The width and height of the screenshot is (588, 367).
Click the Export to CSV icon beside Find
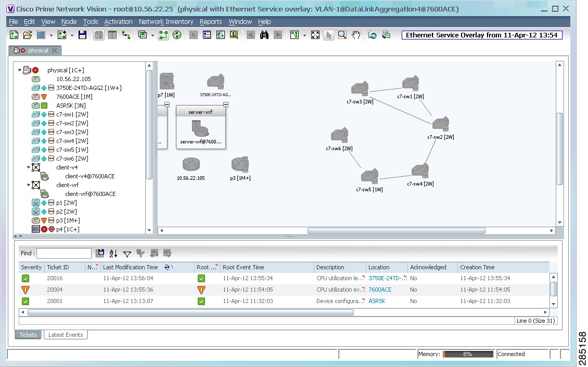(100, 254)
